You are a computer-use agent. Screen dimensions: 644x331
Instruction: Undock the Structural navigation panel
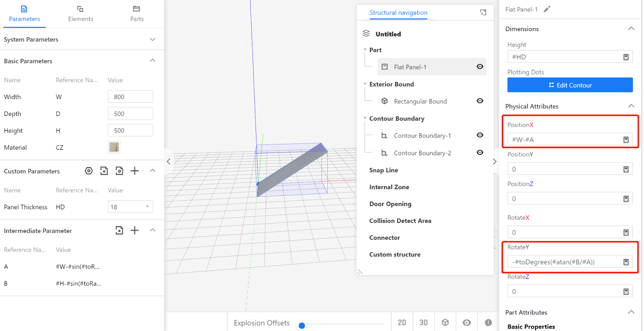click(483, 13)
